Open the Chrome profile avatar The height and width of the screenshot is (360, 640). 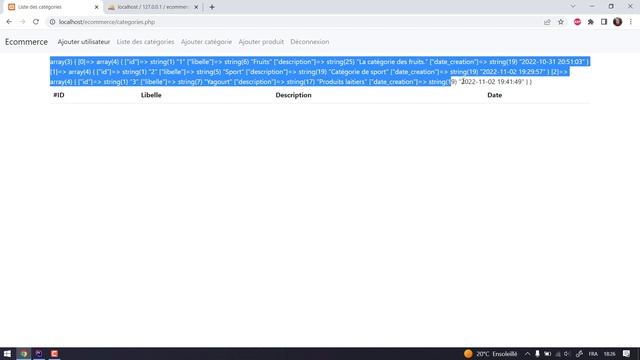[618, 22]
